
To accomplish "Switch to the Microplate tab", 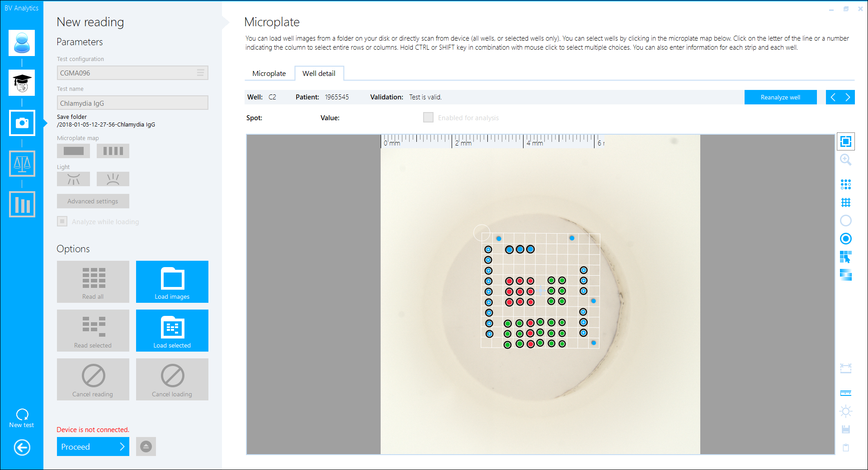I will pos(269,73).
